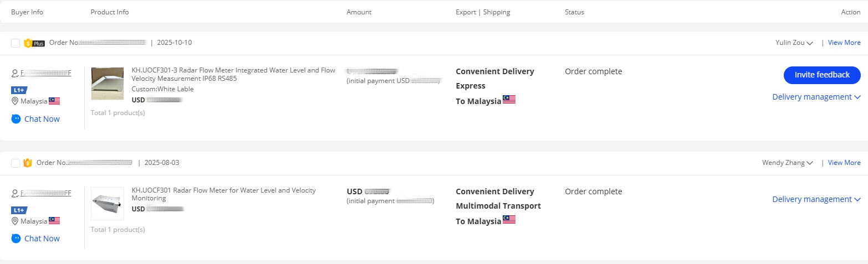The height and width of the screenshot is (264, 868).
Task: Click the Plus gold badge on first order
Action: [x=34, y=43]
